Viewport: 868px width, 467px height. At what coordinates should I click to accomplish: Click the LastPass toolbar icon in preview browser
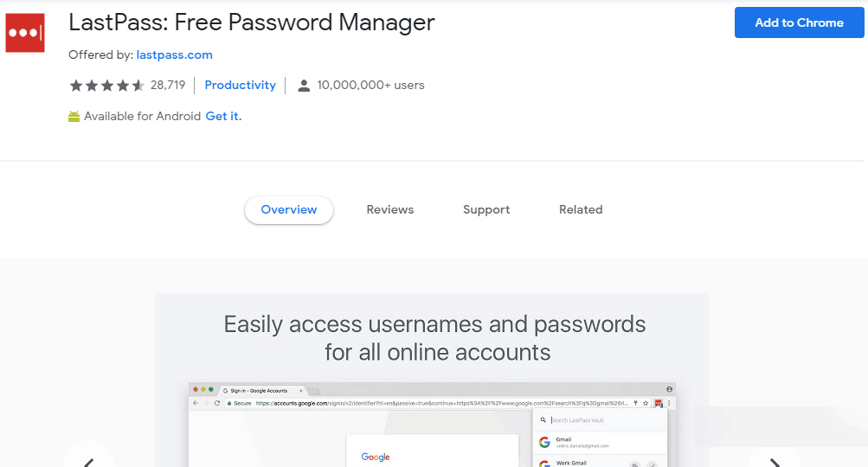tap(659, 403)
